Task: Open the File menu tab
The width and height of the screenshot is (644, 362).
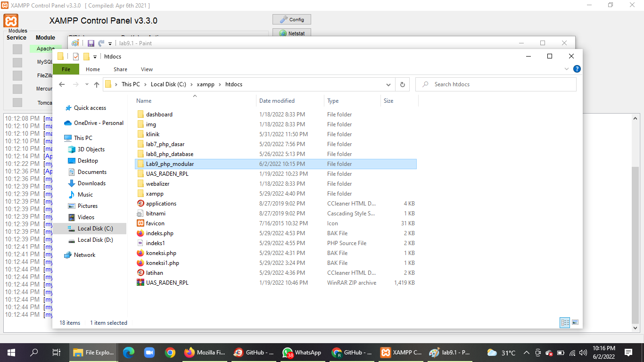Action: [x=66, y=69]
